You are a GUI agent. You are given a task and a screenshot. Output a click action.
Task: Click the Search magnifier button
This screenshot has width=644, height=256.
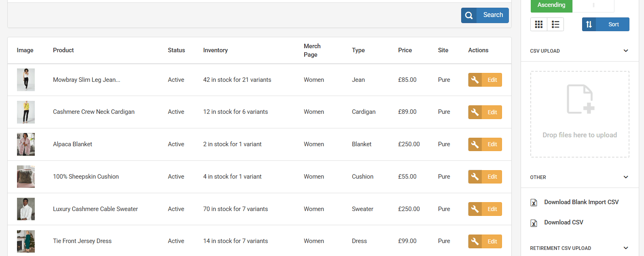469,15
